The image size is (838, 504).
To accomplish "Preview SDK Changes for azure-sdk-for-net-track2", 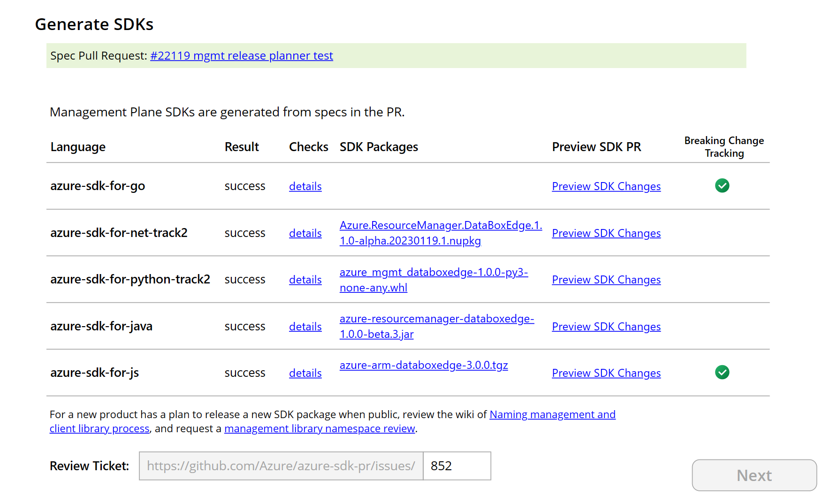I will tap(606, 233).
